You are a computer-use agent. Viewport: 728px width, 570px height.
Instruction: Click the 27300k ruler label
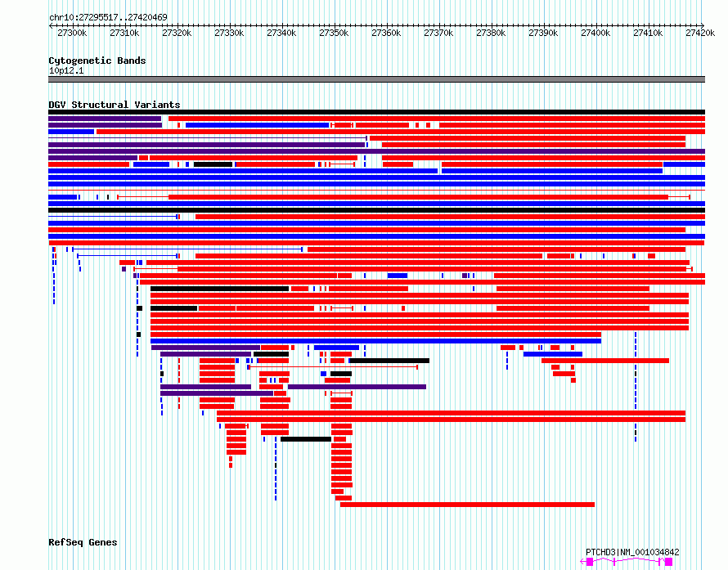click(72, 33)
